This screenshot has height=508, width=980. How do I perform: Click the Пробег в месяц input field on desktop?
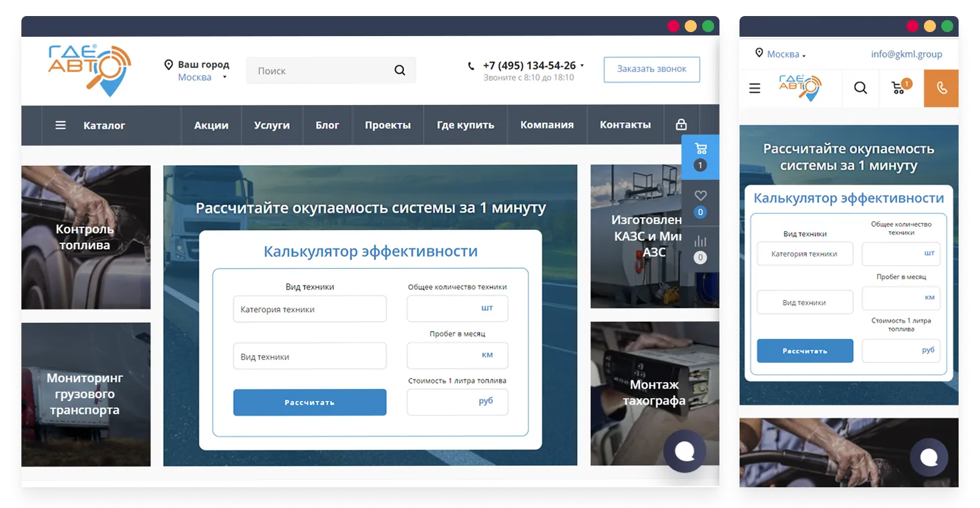point(457,356)
